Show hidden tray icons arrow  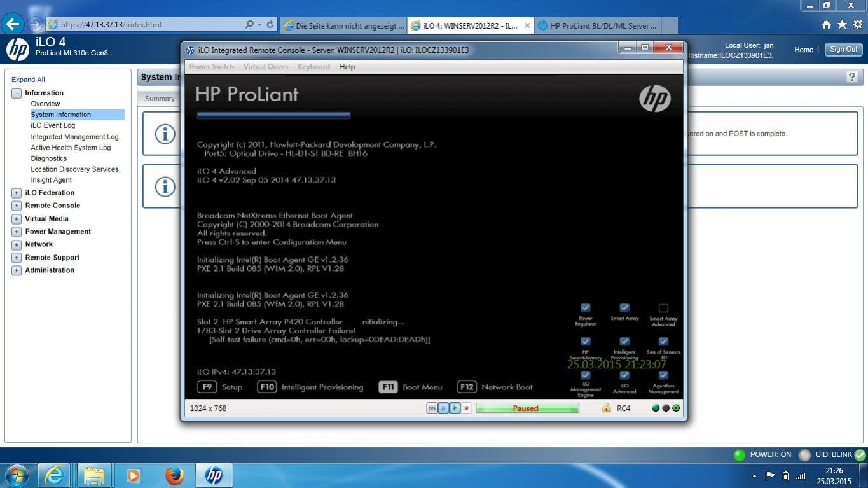pyautogui.click(x=754, y=476)
